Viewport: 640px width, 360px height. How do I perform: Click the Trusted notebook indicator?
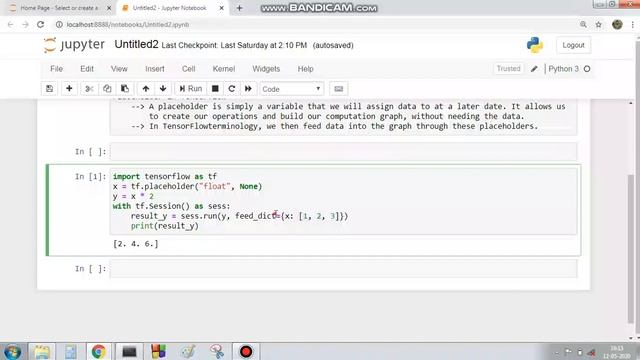[509, 69]
